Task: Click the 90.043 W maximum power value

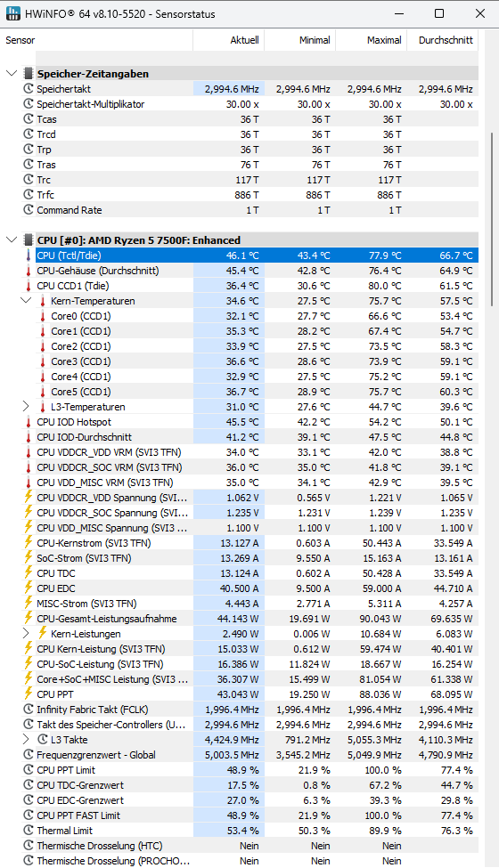Action: pyautogui.click(x=380, y=619)
